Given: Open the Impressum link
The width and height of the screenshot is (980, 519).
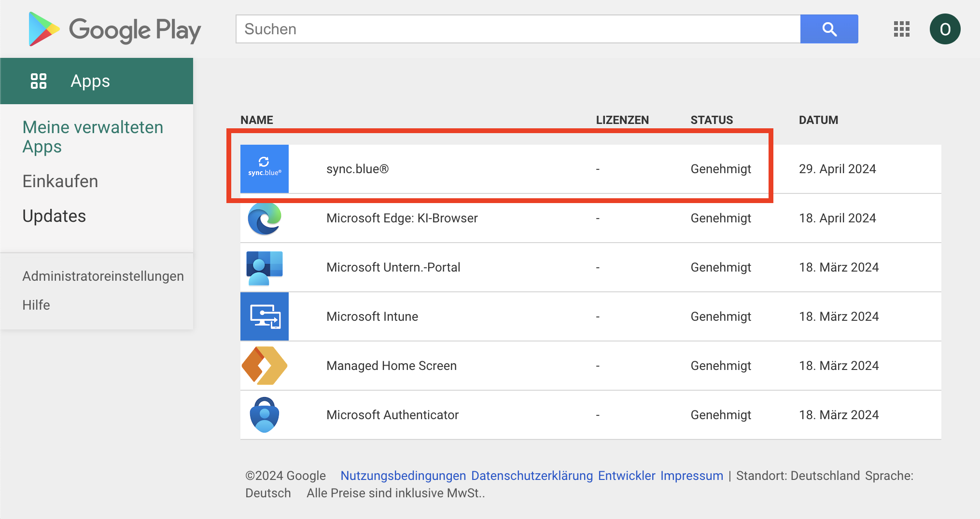Looking at the screenshot, I should pos(692,476).
